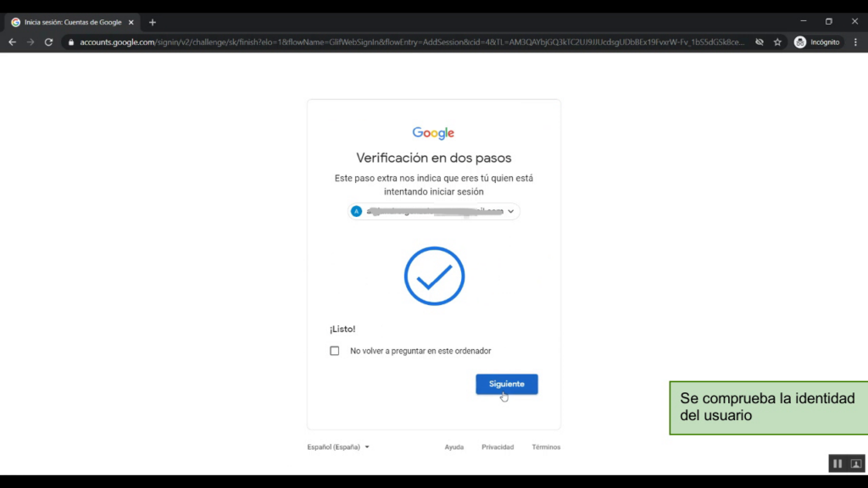Click the presenter view icon next to pause

point(856,463)
